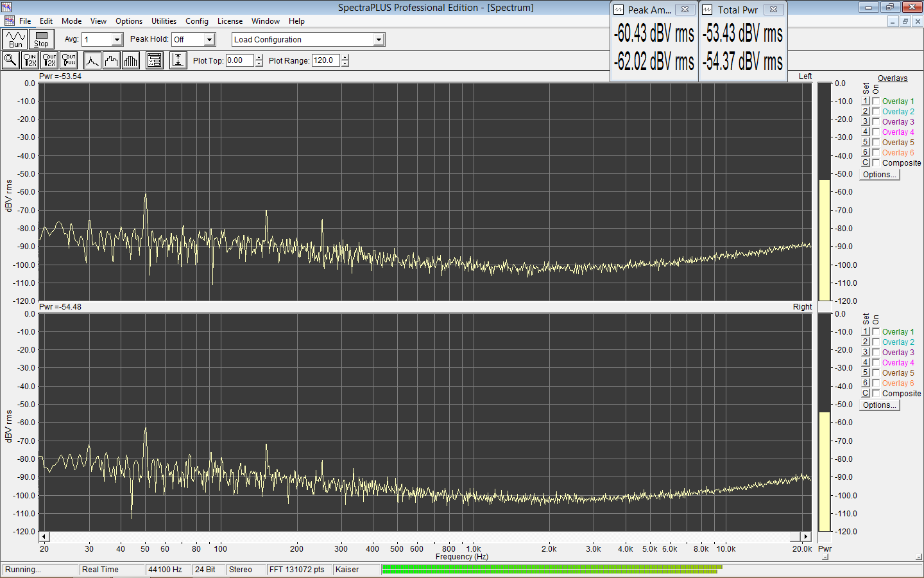Click the Zoom In 2X icon
Image resolution: width=924 pixels, height=578 pixels.
(30, 60)
